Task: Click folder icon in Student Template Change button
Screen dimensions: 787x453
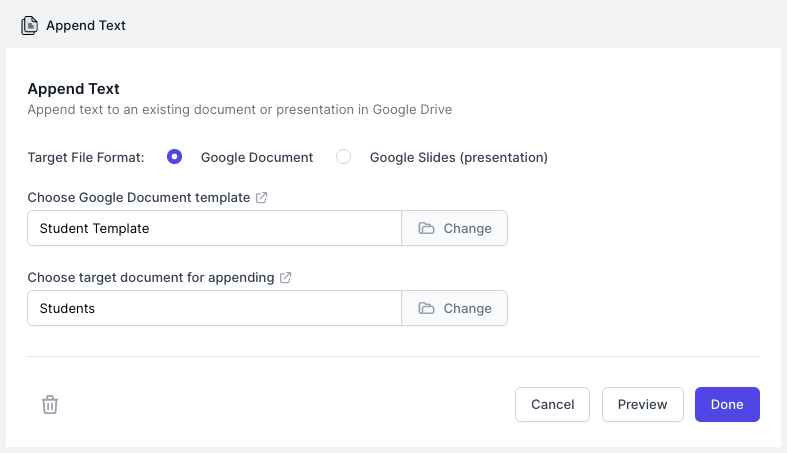Action: 426,228
